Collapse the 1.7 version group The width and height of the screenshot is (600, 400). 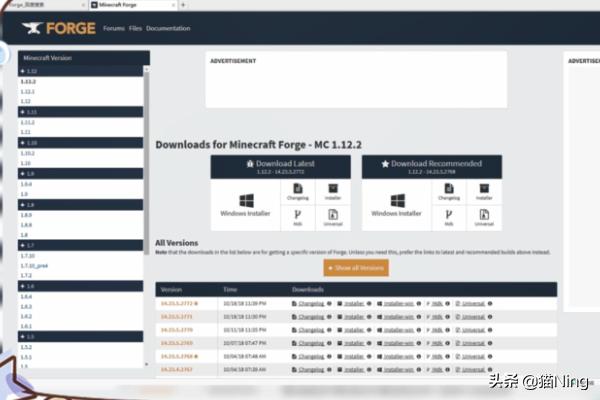[x=80, y=245]
